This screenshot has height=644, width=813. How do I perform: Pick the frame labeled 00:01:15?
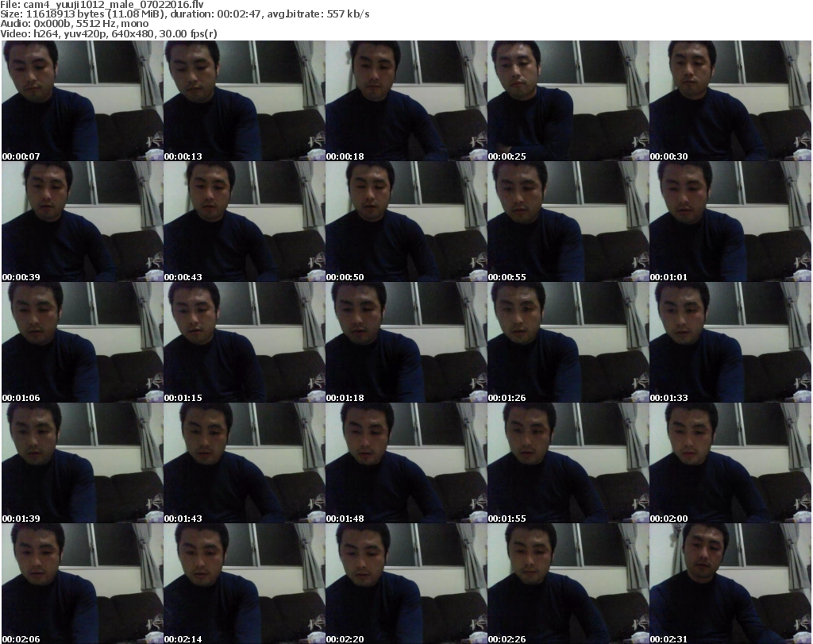click(x=245, y=342)
